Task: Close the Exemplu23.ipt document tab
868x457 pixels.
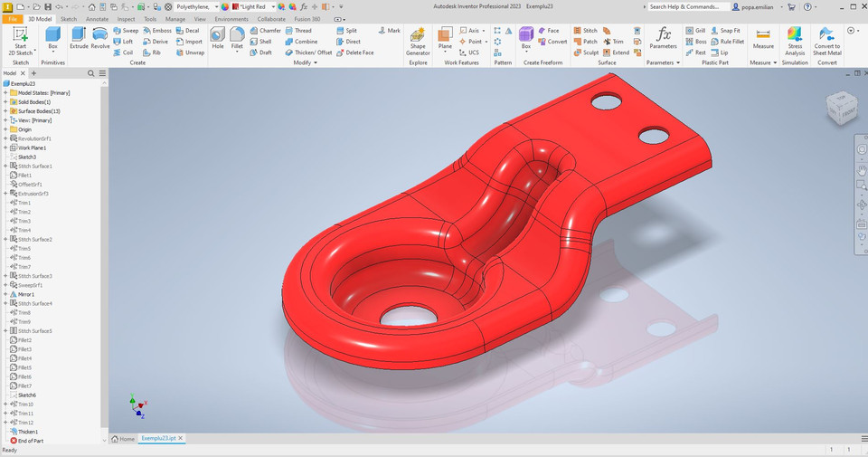Action: pos(181,438)
